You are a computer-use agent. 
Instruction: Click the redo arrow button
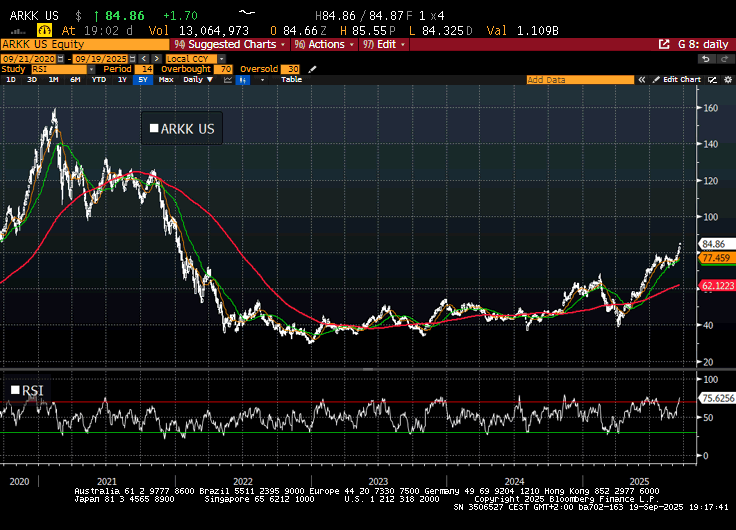pos(724,59)
